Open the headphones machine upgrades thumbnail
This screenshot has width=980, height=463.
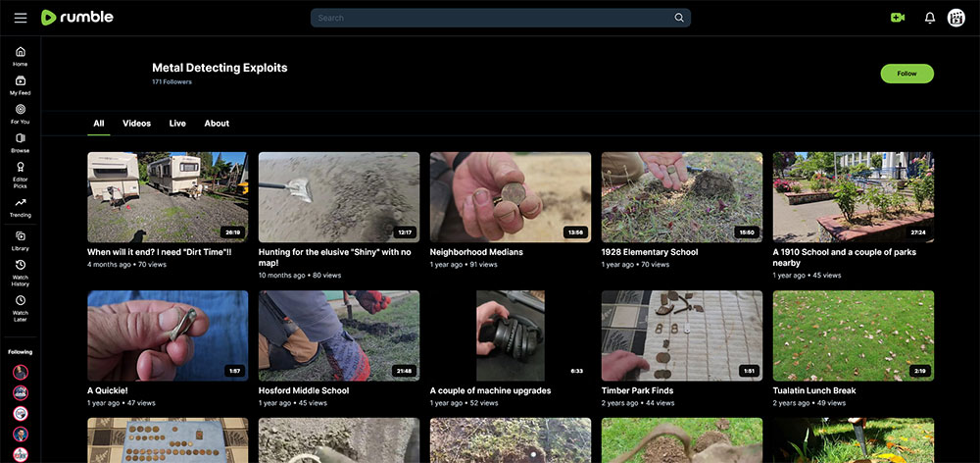click(510, 335)
